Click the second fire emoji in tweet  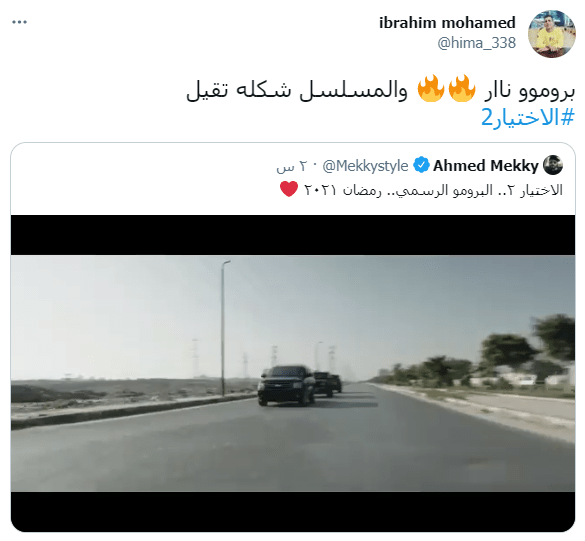[431, 88]
